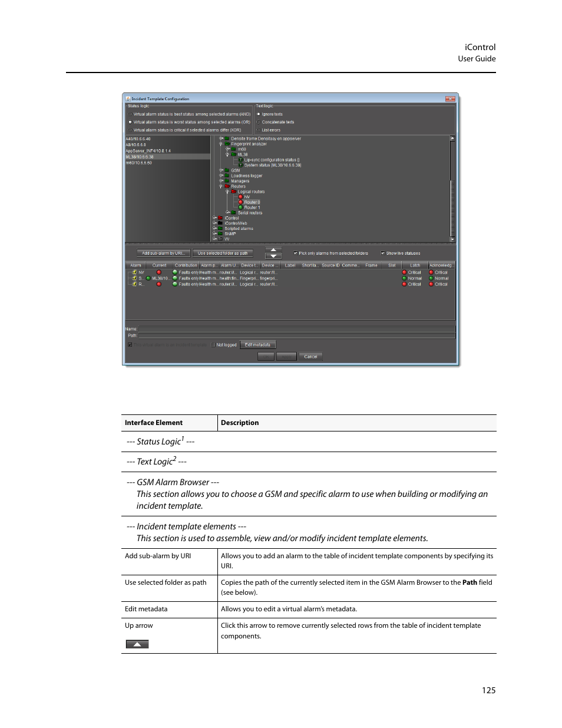Click the Serial routers folder icon
The width and height of the screenshot is (562, 728).
point(233,213)
